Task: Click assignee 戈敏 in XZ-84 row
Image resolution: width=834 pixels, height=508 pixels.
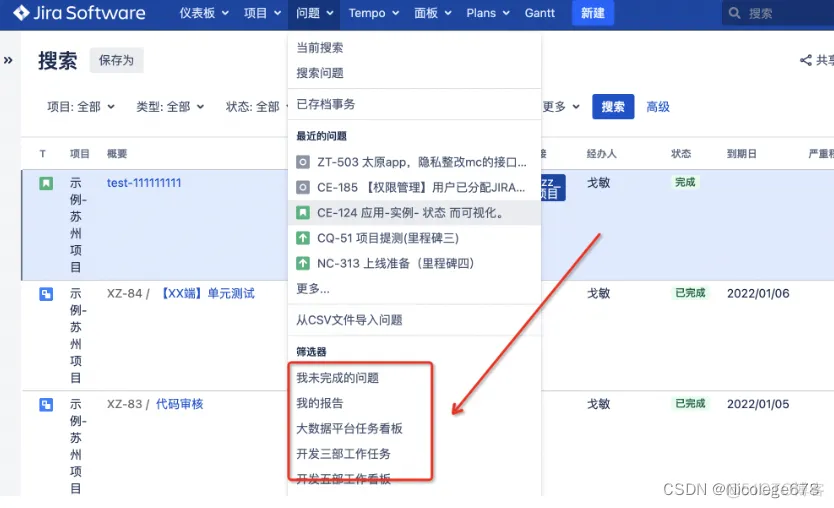Action: (x=598, y=294)
